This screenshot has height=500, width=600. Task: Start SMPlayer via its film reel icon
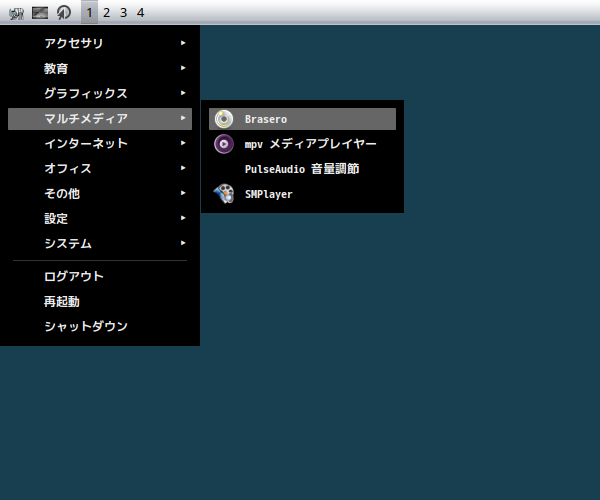tap(224, 194)
